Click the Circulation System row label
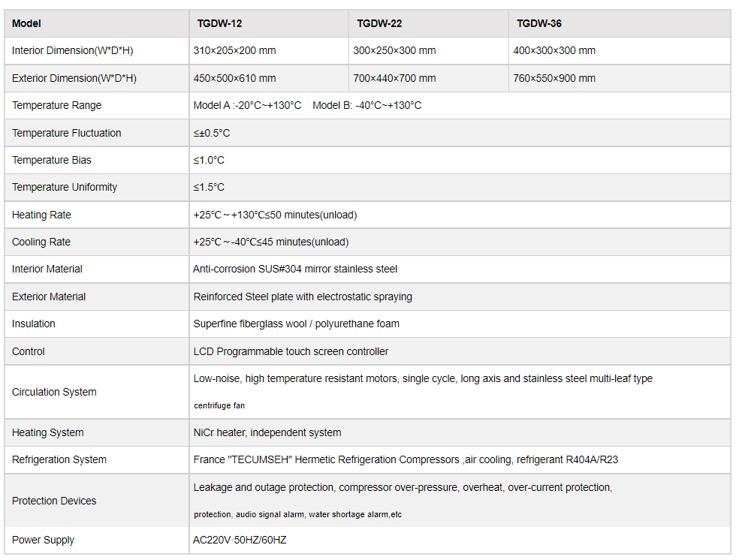The height and width of the screenshot is (560, 736). click(54, 392)
